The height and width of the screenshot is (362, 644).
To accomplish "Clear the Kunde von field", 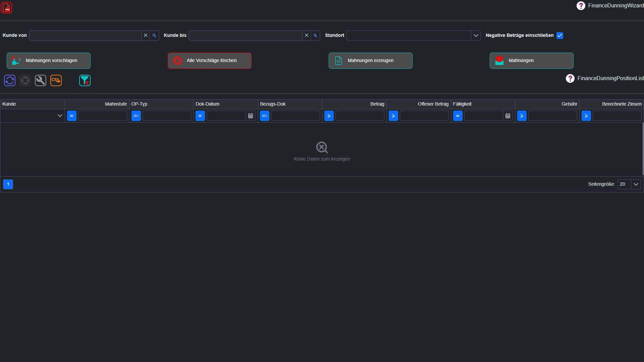I will coord(146,35).
